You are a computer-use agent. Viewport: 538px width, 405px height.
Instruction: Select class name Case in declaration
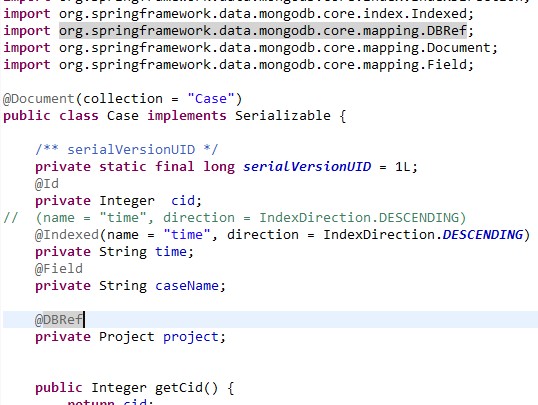(122, 116)
